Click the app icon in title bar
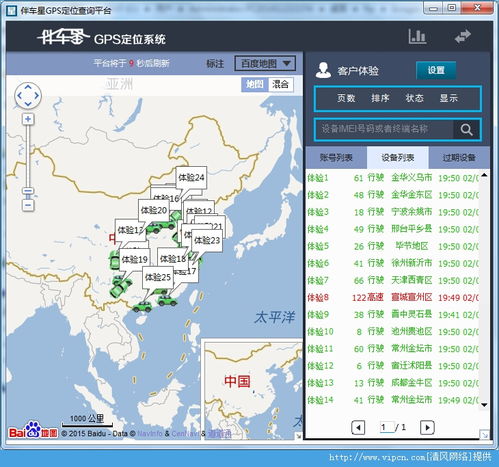This screenshot has height=467, width=499. click(x=11, y=10)
